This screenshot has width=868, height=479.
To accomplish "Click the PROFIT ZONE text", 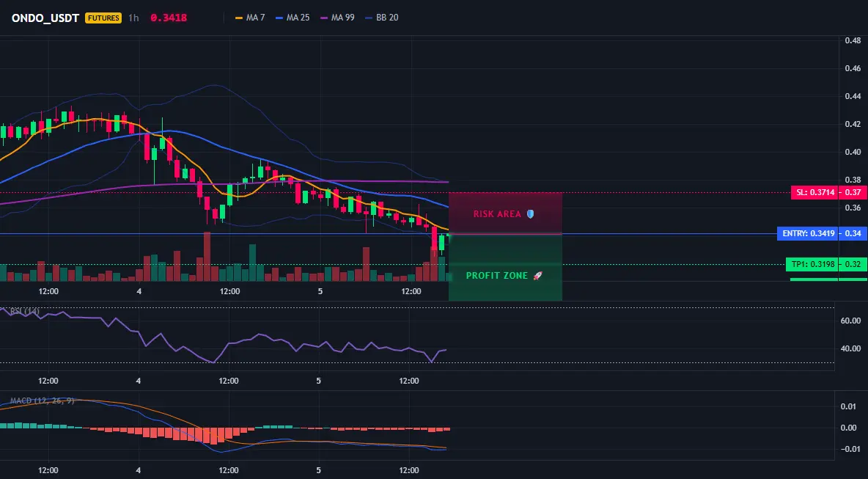I will (x=497, y=276).
